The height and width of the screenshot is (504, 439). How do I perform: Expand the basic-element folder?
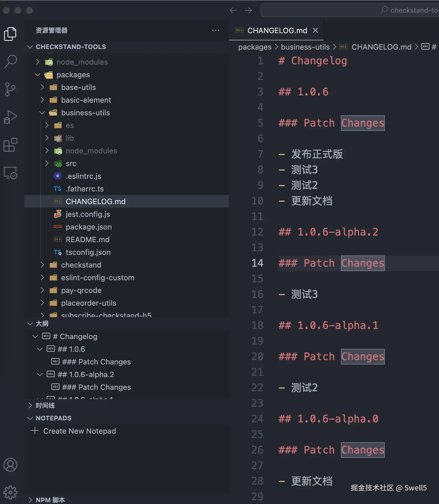point(42,100)
